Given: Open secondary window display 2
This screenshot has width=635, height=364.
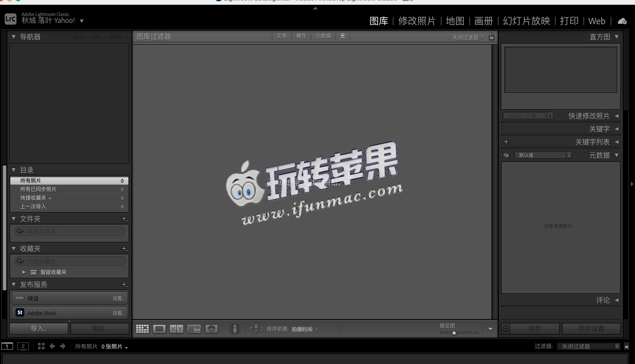Looking at the screenshot, I should pos(23,346).
